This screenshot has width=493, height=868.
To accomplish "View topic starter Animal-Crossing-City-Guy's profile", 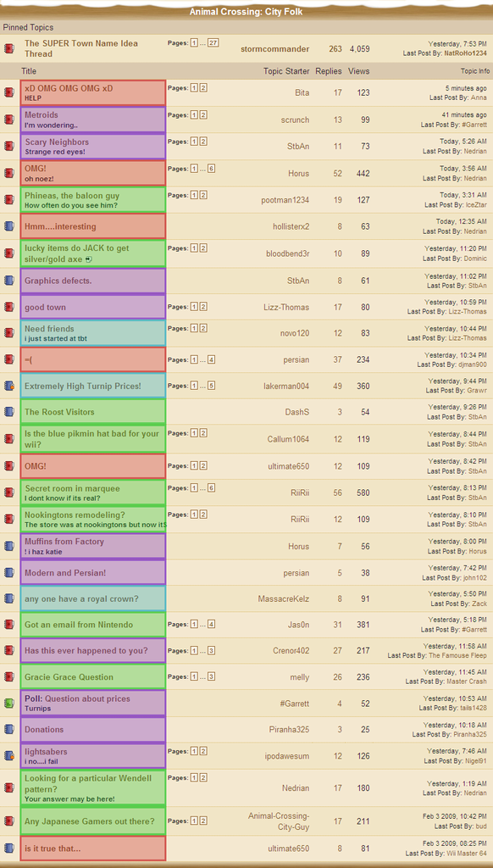I will point(279,821).
